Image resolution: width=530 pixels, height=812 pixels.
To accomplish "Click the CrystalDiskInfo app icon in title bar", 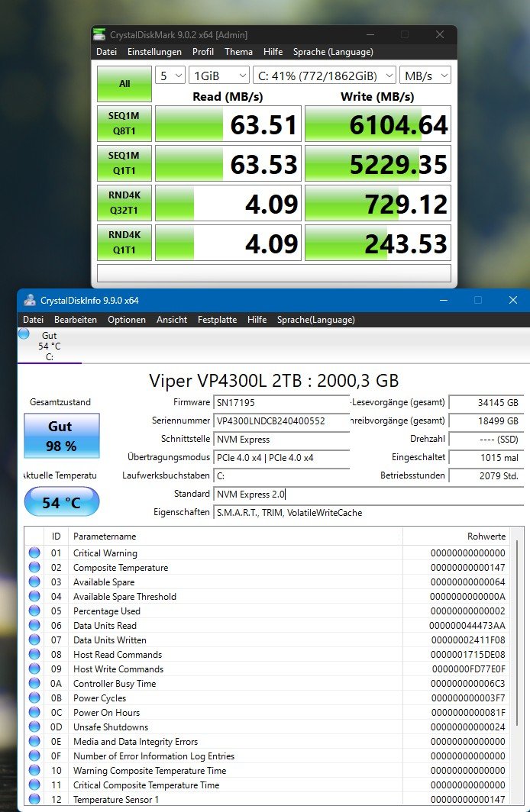I will click(30, 301).
